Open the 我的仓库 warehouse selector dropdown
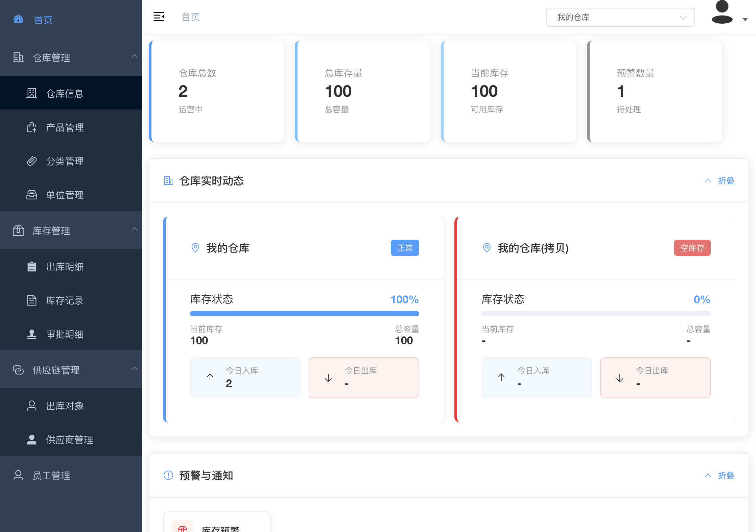Viewport: 756px width, 532px height. tap(620, 17)
